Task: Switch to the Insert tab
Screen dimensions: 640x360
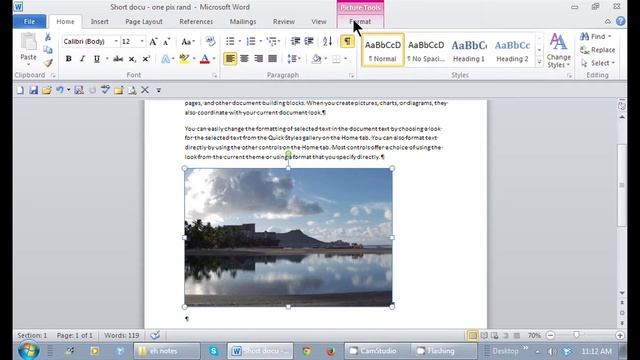Action: tap(100, 22)
